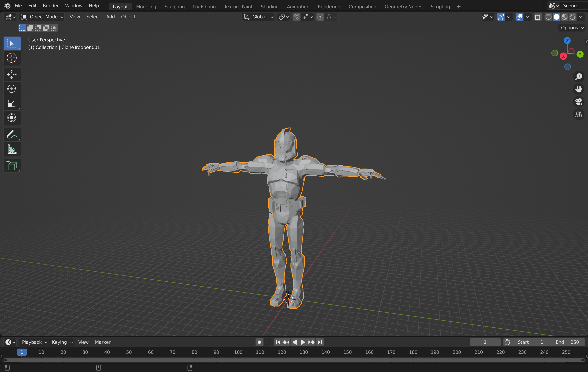The image size is (588, 372).
Task: Expand the Options dropdown
Action: click(x=572, y=28)
